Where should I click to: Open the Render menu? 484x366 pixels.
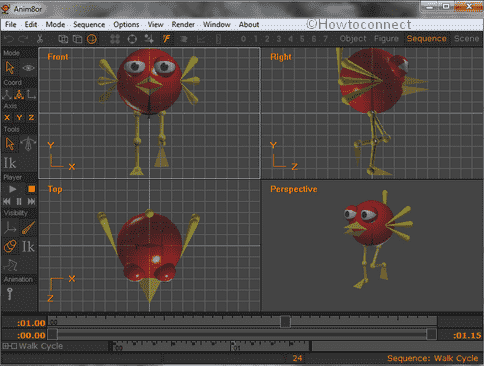(183, 24)
